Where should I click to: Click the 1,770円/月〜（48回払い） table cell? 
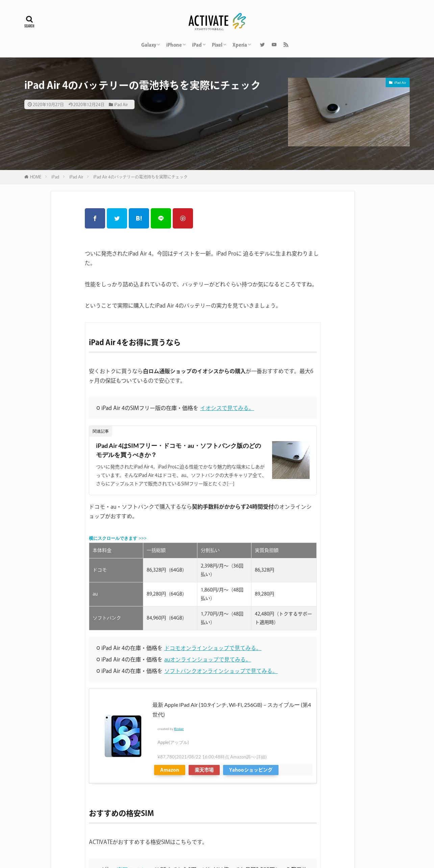click(x=224, y=618)
